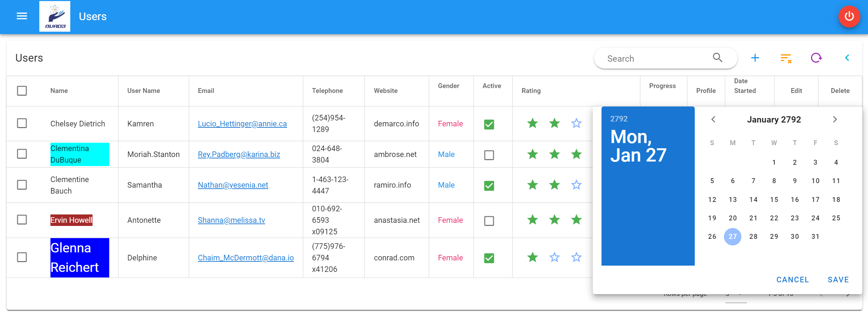The width and height of the screenshot is (868, 314).
Task: Click the January 2792 month header
Action: tap(774, 119)
